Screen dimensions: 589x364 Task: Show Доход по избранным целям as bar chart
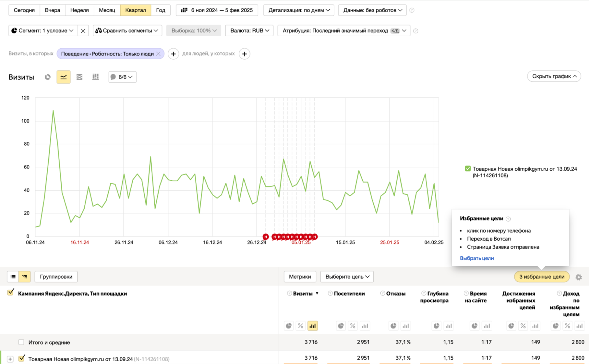pos(579,326)
